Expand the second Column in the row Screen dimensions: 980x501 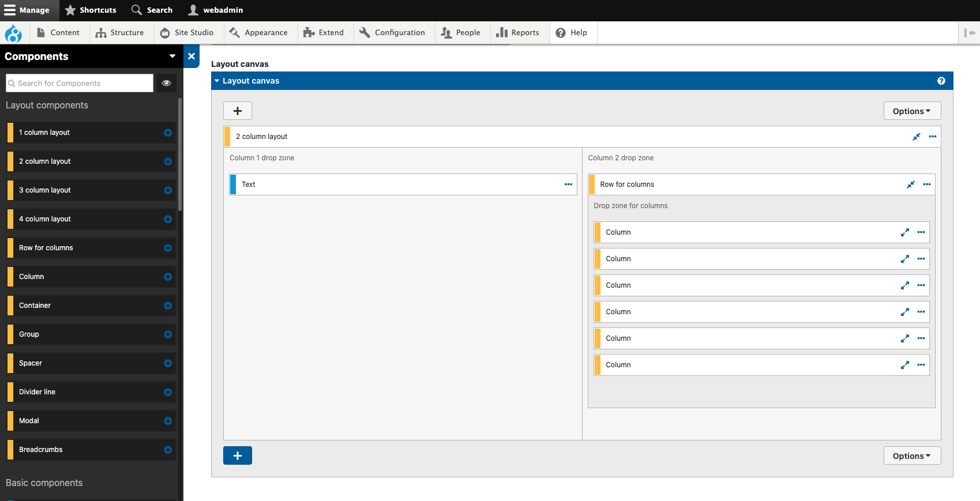[x=904, y=259]
